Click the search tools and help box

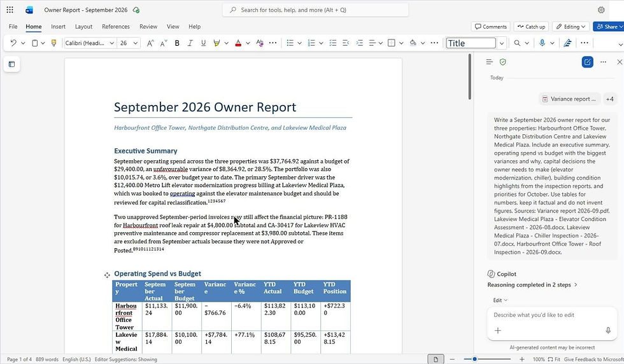click(x=315, y=10)
